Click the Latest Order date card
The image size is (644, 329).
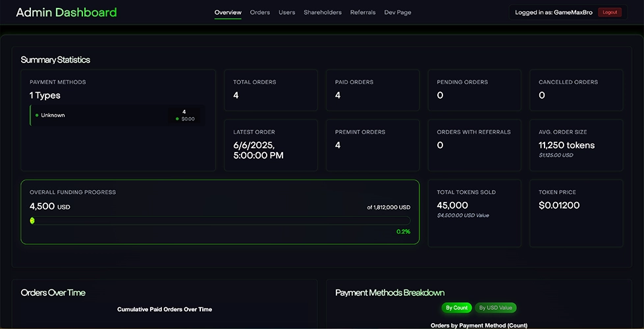click(x=271, y=145)
